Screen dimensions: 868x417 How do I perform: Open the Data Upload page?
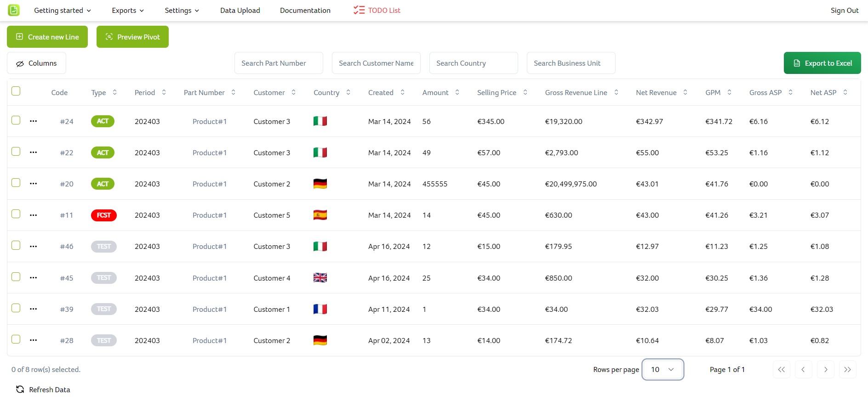click(x=240, y=10)
